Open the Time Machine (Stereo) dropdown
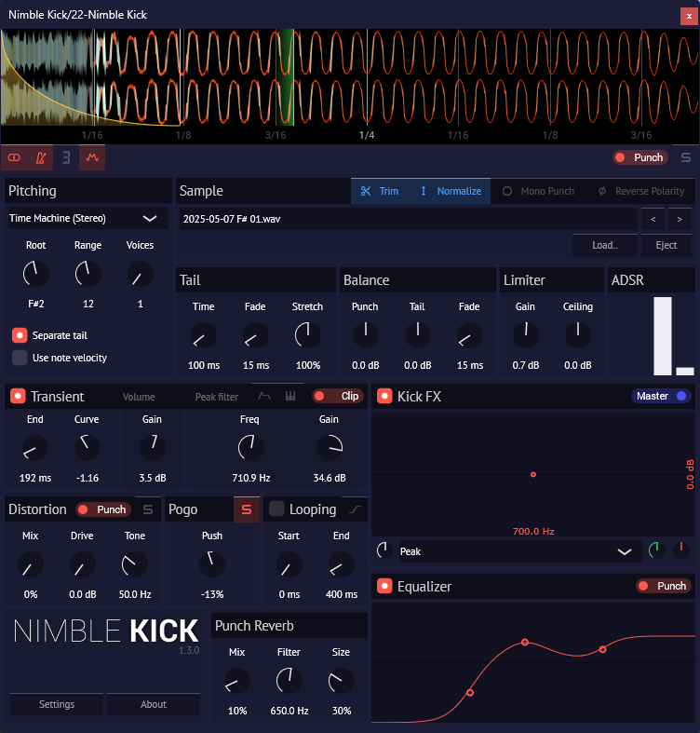Screen dimensions: 700x733 point(87,218)
